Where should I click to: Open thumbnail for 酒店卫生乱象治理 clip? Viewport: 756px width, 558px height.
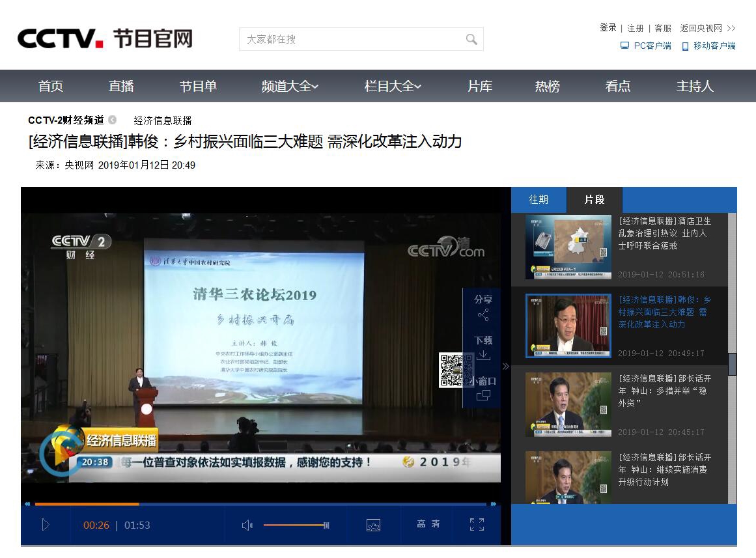(568, 247)
